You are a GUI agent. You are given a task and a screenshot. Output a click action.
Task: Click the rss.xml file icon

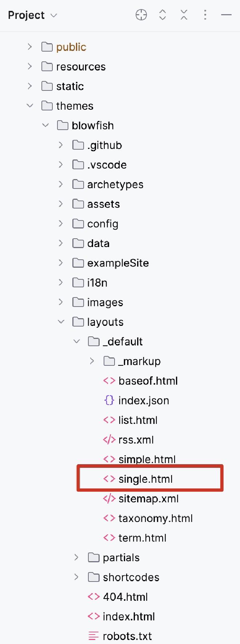pos(109,440)
